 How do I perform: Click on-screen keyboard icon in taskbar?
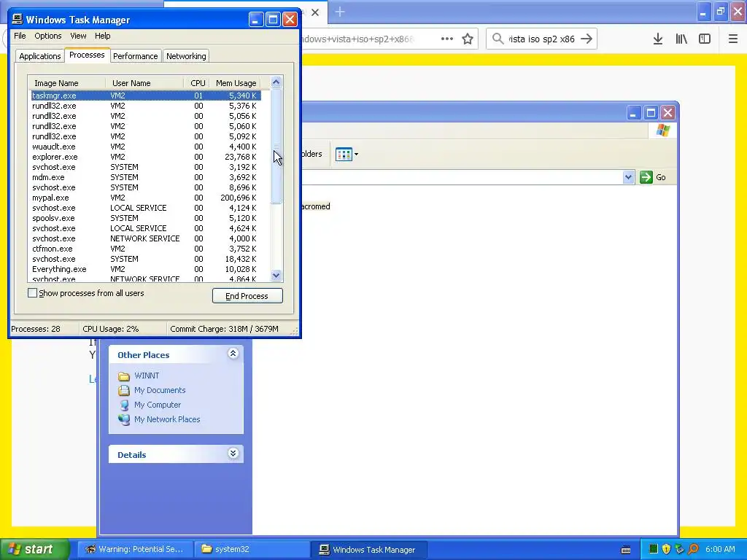click(x=626, y=550)
